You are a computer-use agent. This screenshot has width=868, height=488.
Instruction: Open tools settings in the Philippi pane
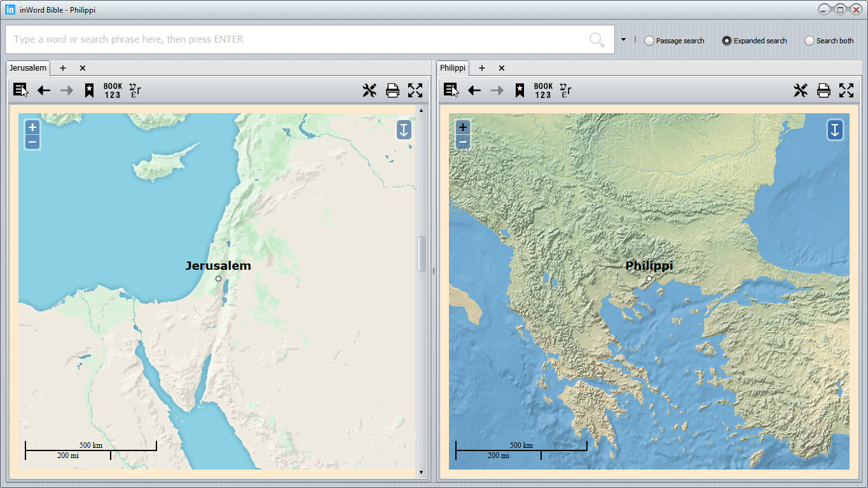[800, 90]
